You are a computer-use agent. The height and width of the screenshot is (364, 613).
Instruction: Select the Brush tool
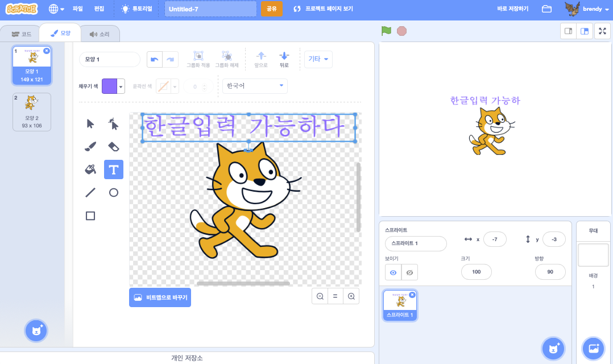(x=90, y=147)
